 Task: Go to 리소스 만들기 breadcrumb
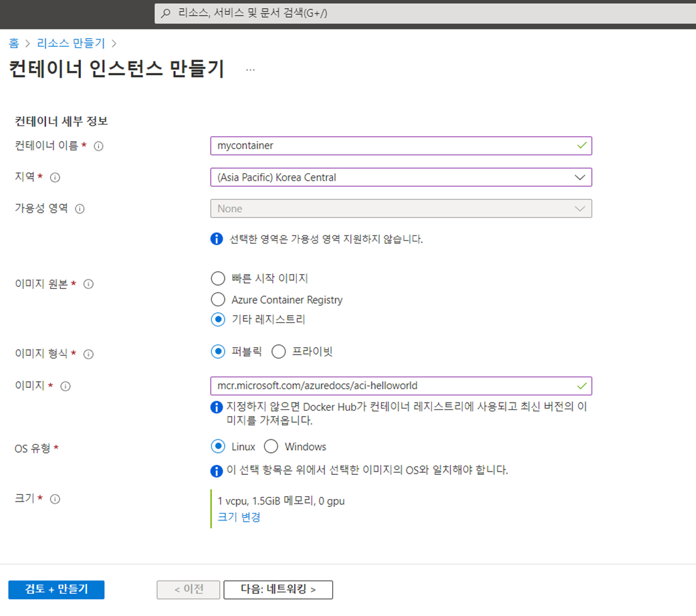(71, 43)
